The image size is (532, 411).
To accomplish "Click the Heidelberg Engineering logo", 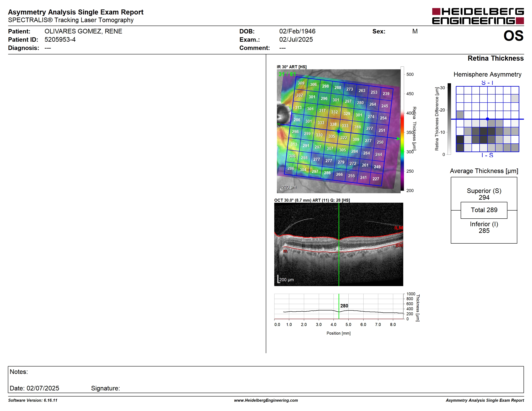I will (x=478, y=16).
